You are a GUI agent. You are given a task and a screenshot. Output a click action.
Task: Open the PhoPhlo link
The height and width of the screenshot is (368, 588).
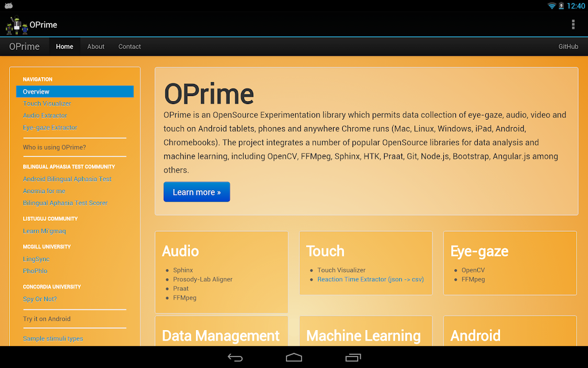pyautogui.click(x=35, y=271)
